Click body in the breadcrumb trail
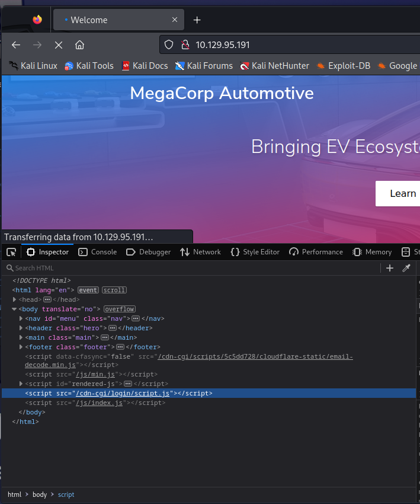Screen dimensions: 420x504 40,495
